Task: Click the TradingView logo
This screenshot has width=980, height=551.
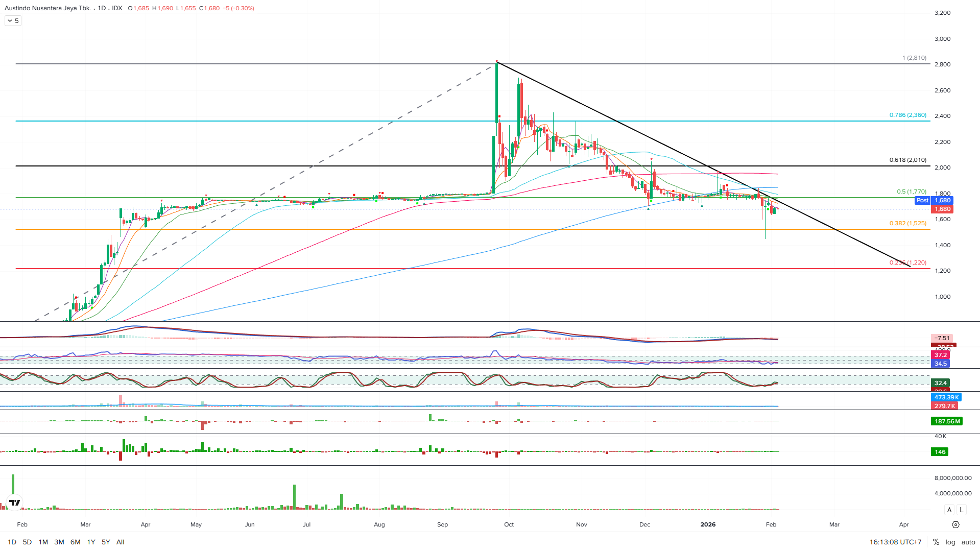Action: [x=15, y=502]
